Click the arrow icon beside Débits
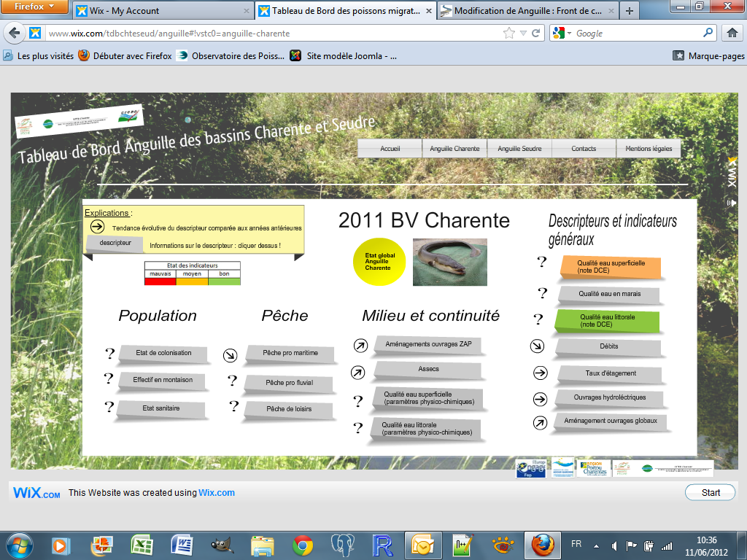This screenshot has height=560, width=747. point(538,346)
